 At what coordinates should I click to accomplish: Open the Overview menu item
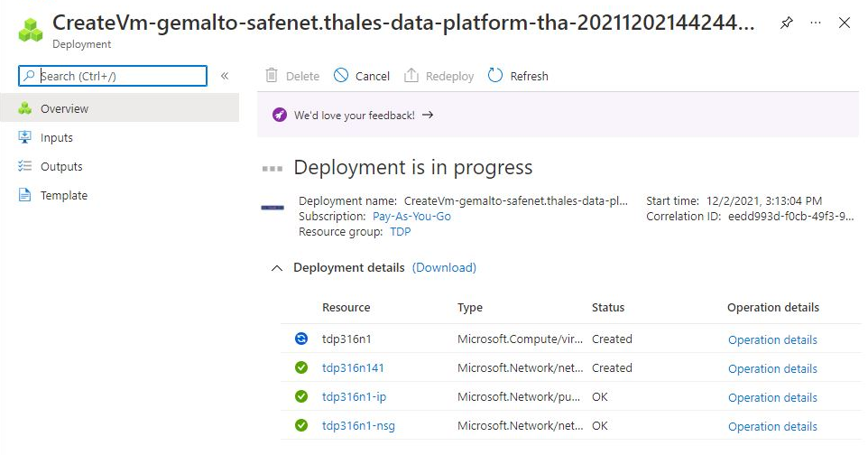[120, 108]
